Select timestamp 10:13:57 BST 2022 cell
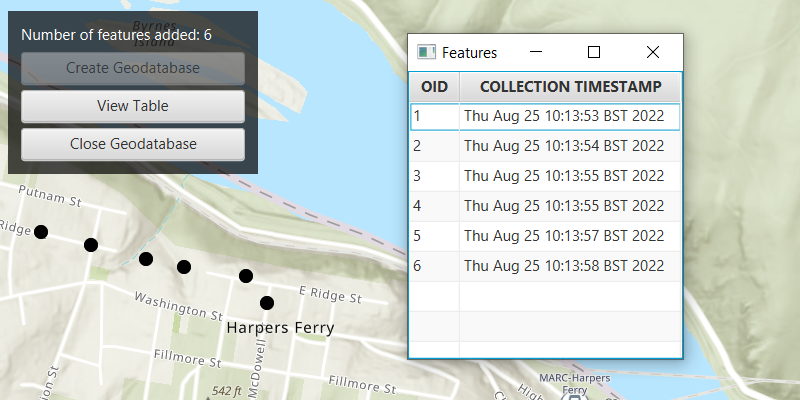 click(x=570, y=236)
